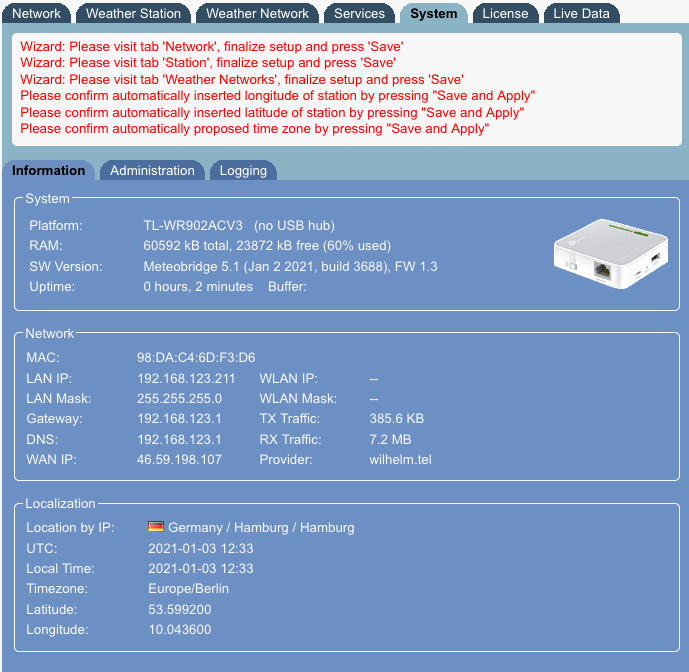Select the System tab

click(433, 13)
